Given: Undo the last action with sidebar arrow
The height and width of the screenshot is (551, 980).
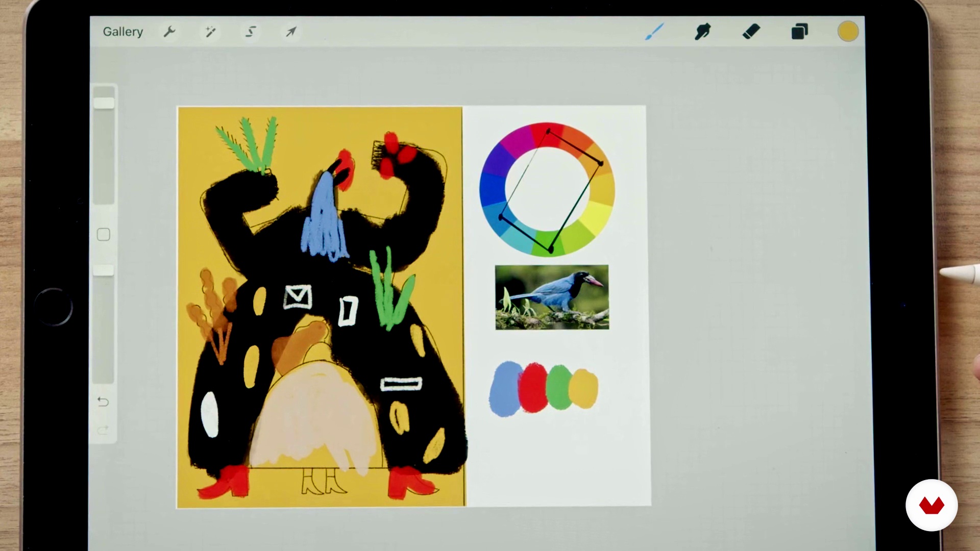Looking at the screenshot, I should [x=103, y=402].
